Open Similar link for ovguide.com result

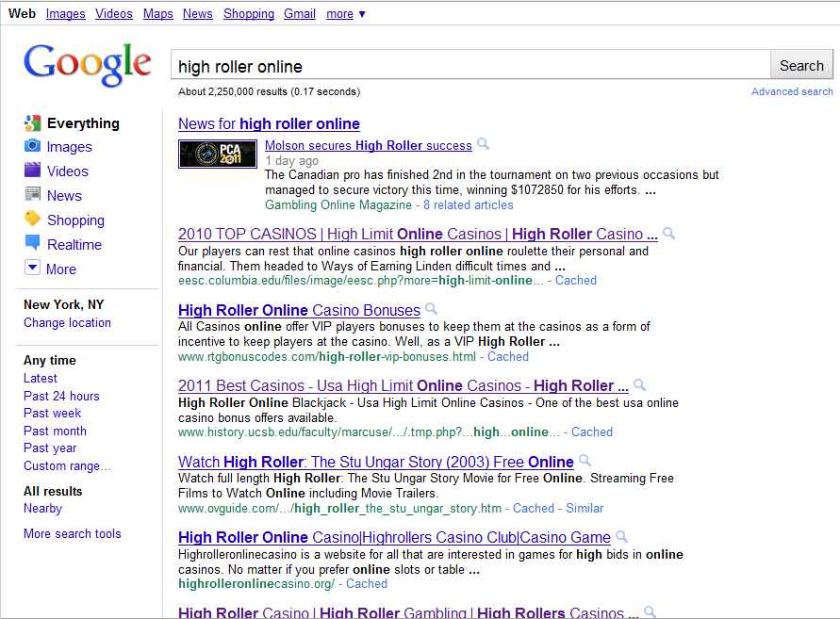pyautogui.click(x=585, y=508)
